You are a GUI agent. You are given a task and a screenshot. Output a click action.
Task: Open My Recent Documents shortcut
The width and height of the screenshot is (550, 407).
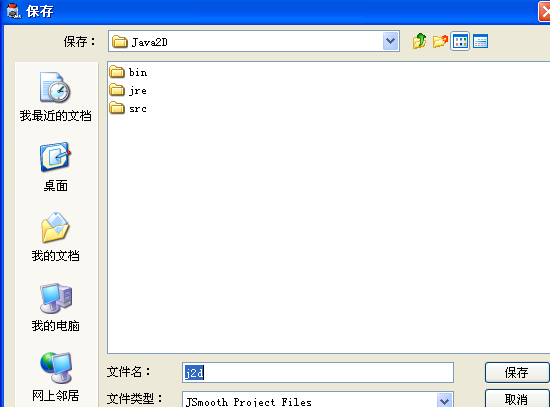click(55, 96)
